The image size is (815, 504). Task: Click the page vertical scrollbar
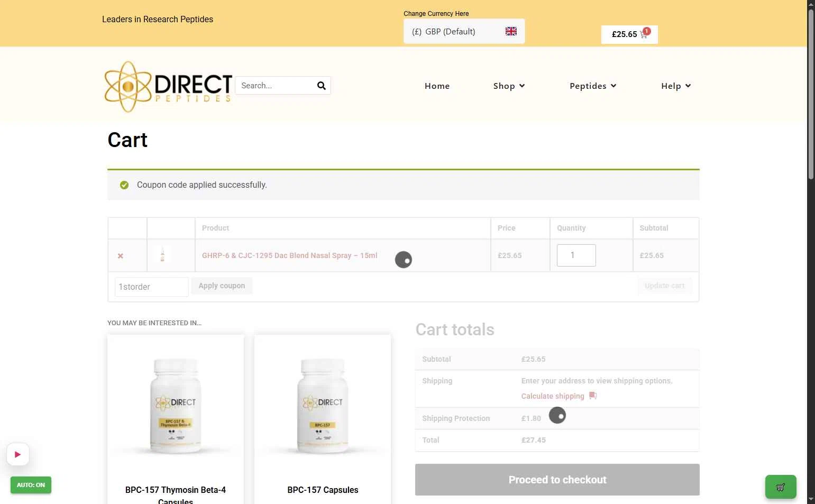[x=811, y=95]
